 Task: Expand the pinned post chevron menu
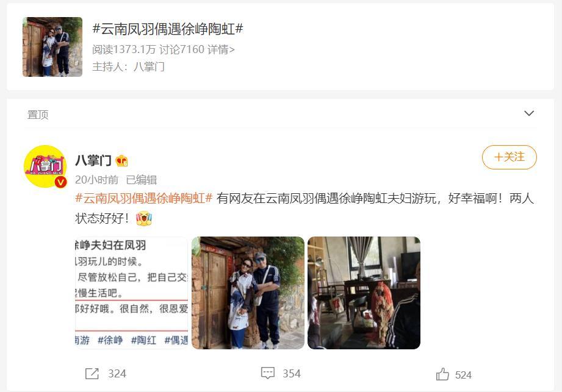[529, 113]
